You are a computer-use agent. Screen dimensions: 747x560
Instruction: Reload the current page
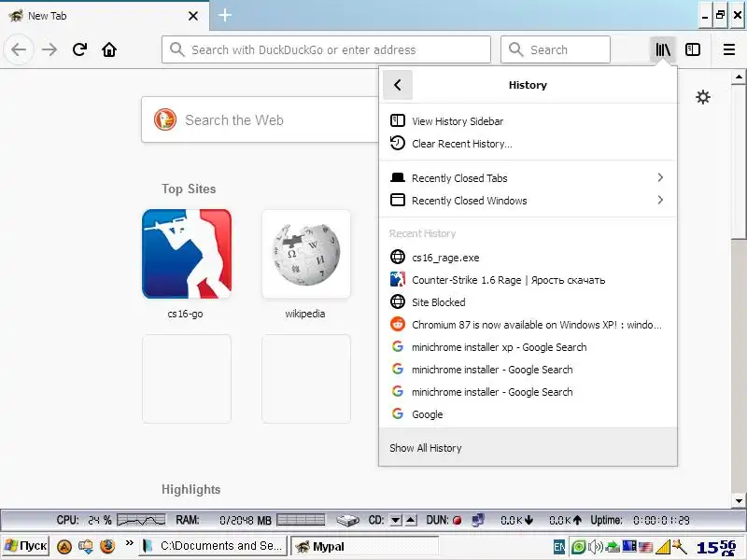pos(79,49)
